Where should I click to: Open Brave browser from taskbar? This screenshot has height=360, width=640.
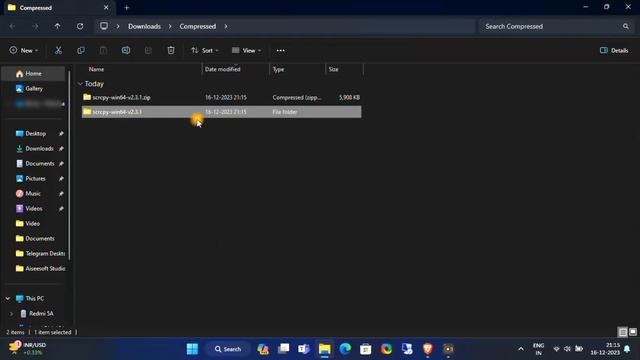pyautogui.click(x=428, y=349)
